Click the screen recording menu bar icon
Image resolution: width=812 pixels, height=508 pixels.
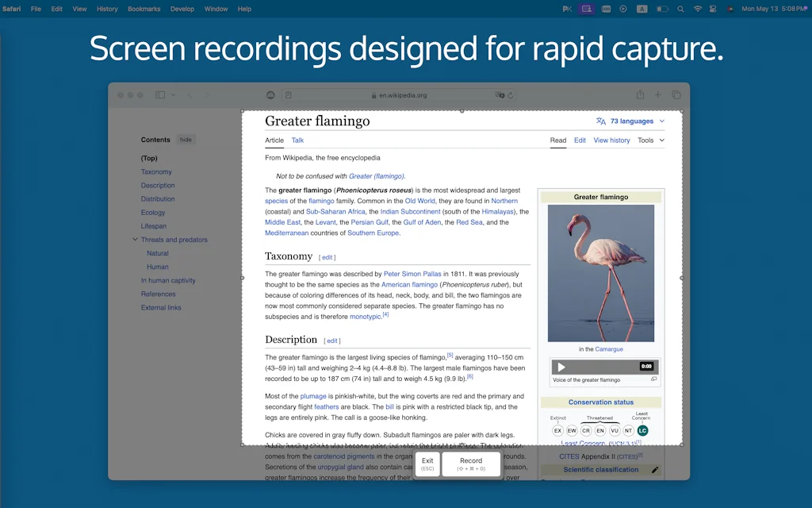[587, 9]
